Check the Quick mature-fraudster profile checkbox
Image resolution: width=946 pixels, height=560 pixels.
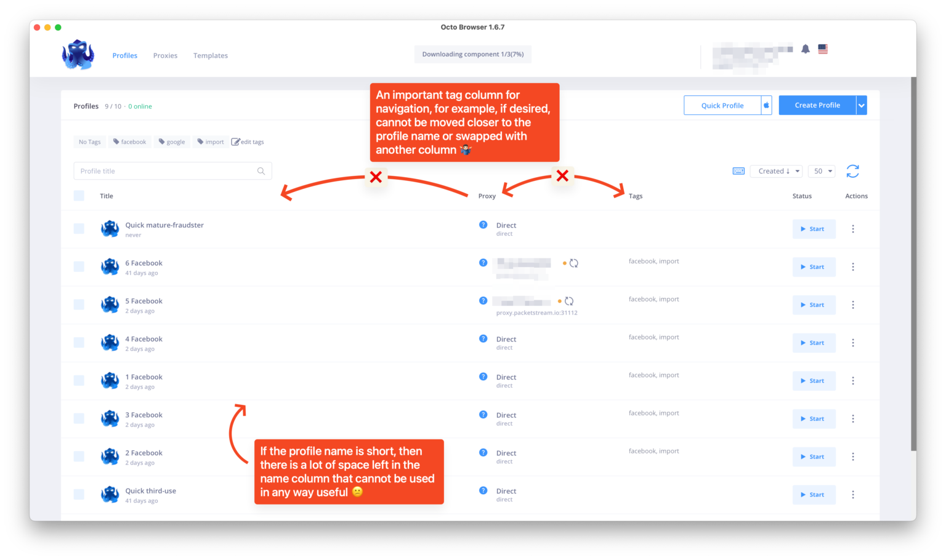click(79, 229)
